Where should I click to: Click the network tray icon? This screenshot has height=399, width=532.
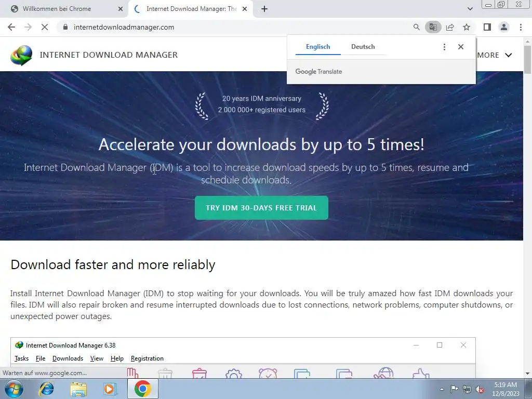[x=467, y=389]
